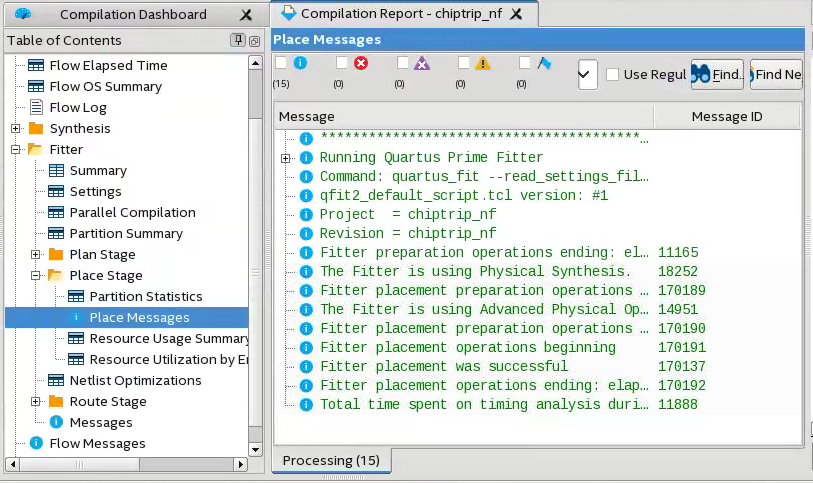Click the binoculars Find icon

tap(702, 74)
